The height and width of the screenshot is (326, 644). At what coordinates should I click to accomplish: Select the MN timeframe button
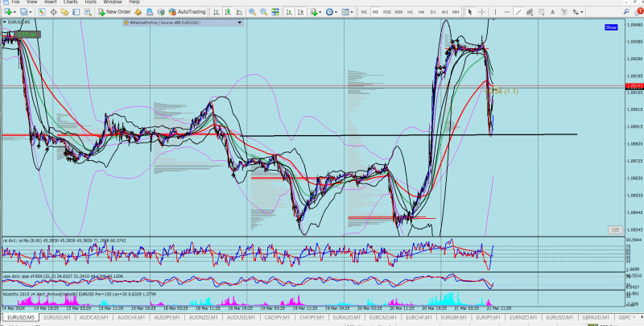coord(456,12)
